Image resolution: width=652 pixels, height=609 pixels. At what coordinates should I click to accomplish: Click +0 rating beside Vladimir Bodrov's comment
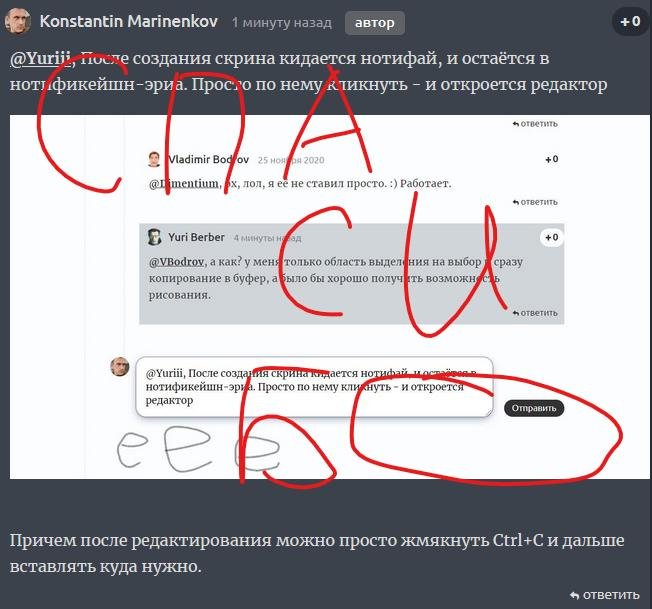552,159
